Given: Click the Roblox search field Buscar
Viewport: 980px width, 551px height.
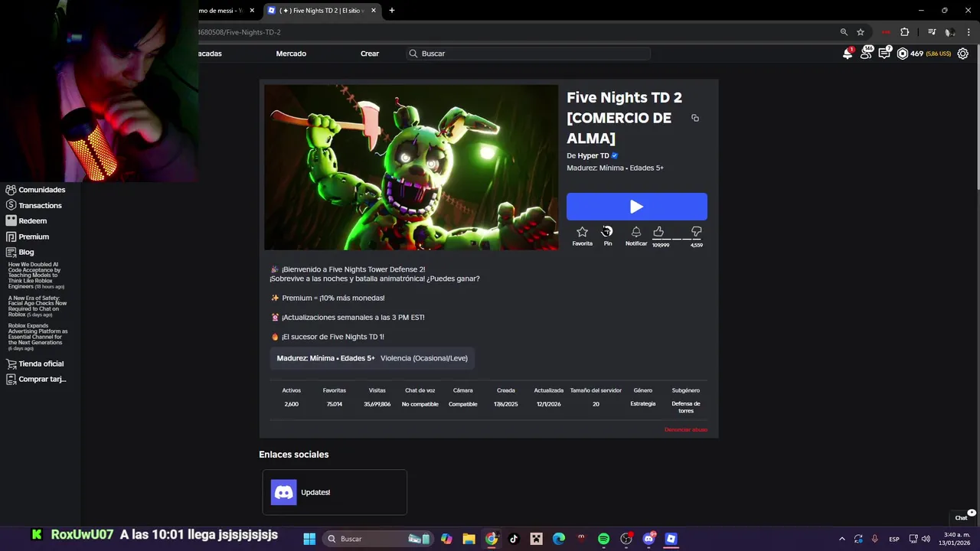Looking at the screenshot, I should 528,54.
